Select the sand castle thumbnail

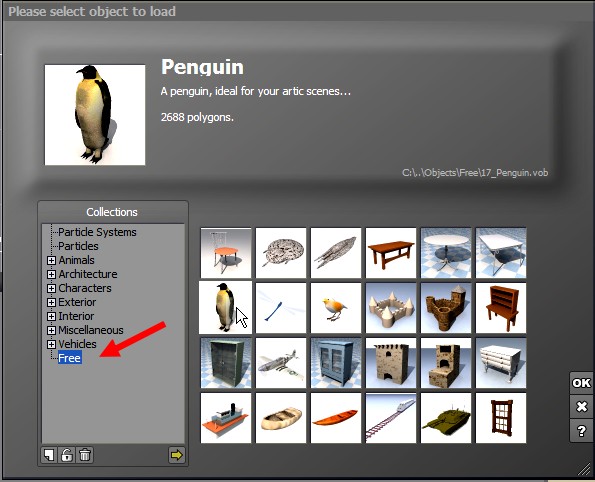pos(391,308)
